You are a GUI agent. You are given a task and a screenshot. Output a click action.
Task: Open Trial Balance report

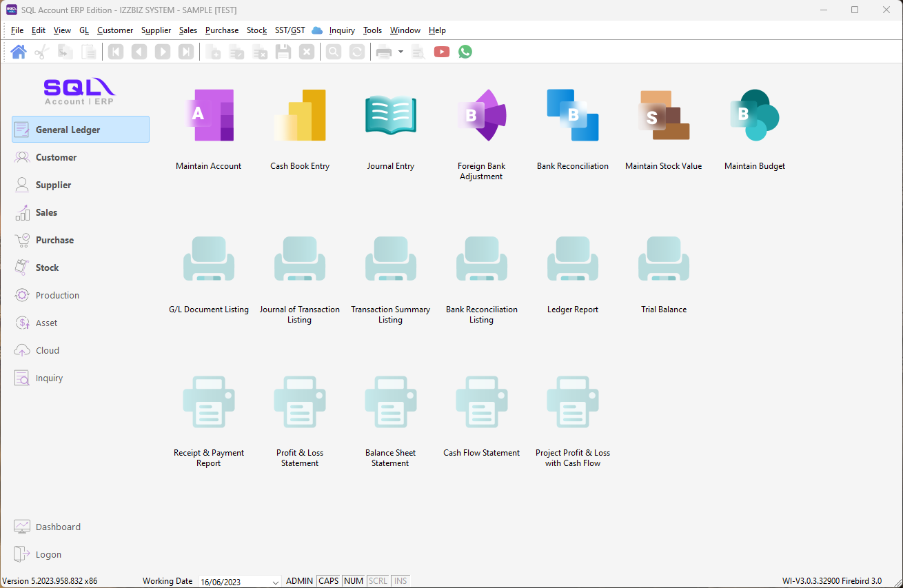664,274
